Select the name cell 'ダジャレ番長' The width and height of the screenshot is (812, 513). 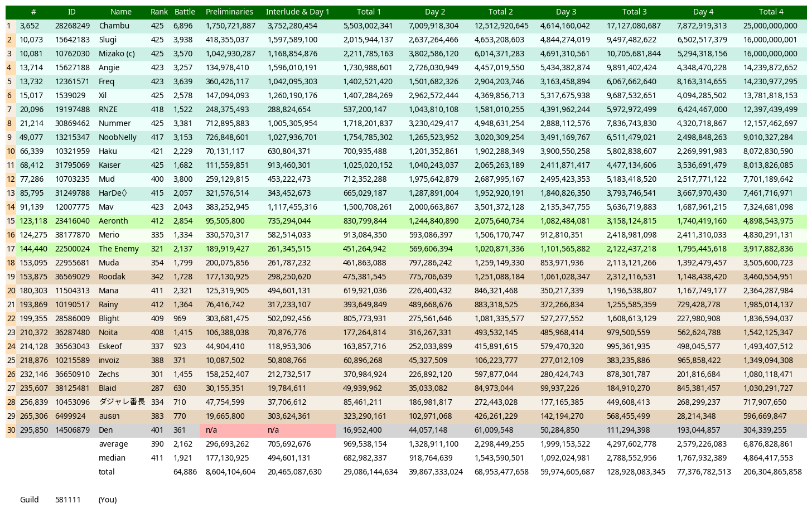point(122,402)
